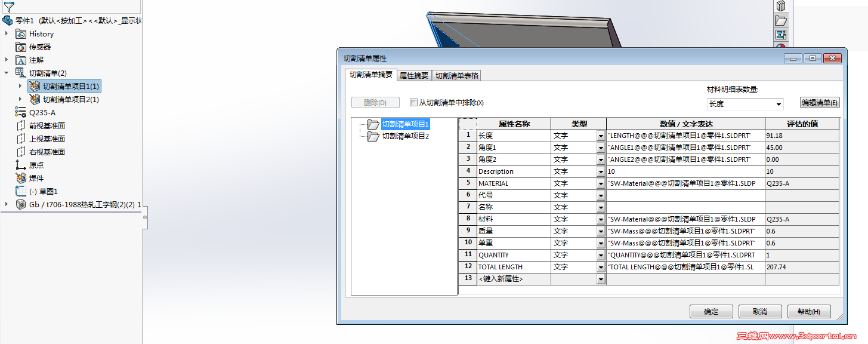This screenshot has width=868, height=344.
Task: Select the 上视基准面 plane icon
Action: pos(21,139)
